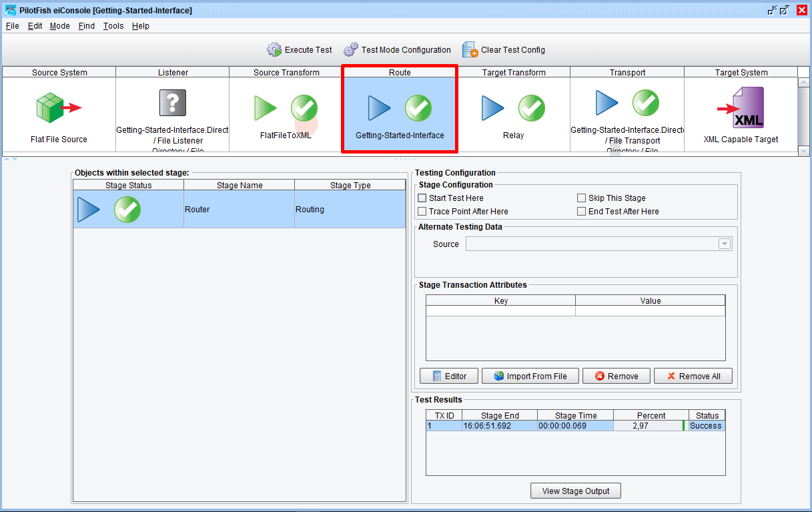Click the stage strip scroll up arrow
The height and width of the screenshot is (512, 812).
[x=803, y=82]
